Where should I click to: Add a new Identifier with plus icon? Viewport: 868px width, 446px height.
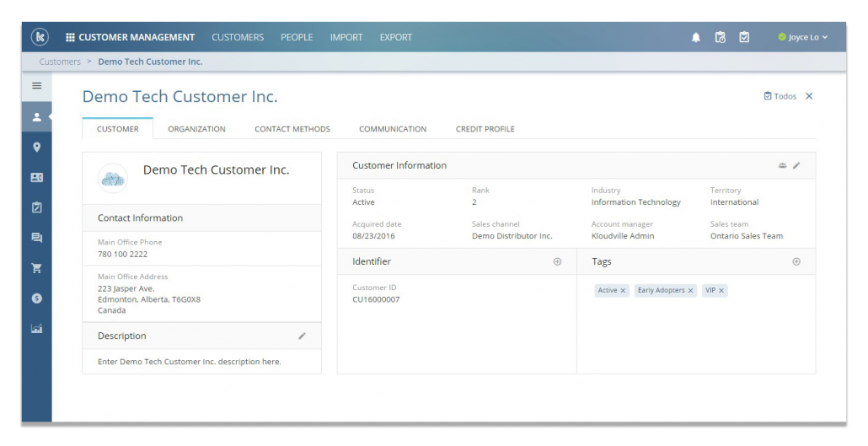tap(557, 261)
